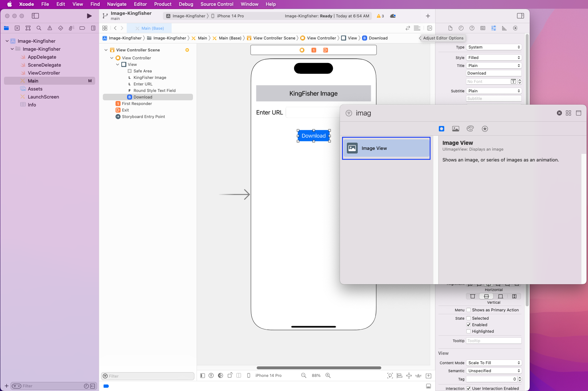
Task: Collapse the View Controller Scene outline
Action: tap(106, 50)
